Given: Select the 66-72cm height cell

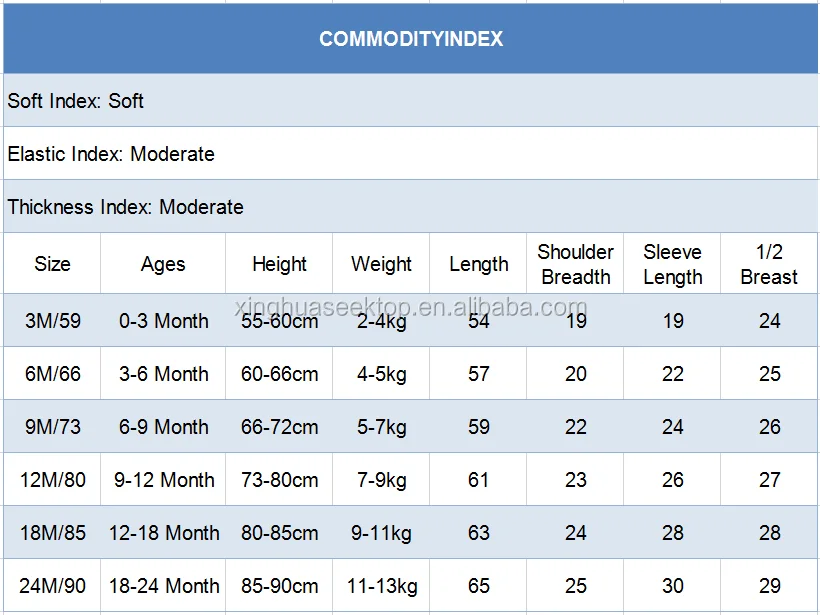Looking at the screenshot, I should point(279,427).
